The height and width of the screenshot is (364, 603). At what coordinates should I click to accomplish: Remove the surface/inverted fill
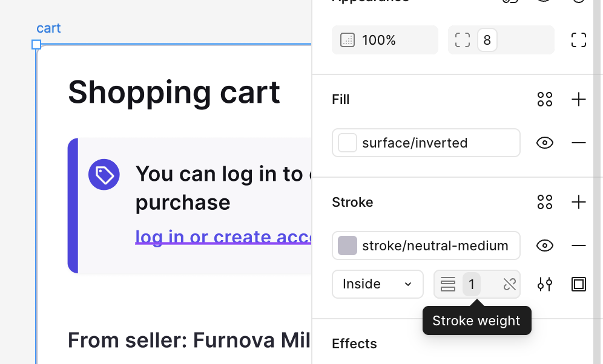pyautogui.click(x=579, y=143)
